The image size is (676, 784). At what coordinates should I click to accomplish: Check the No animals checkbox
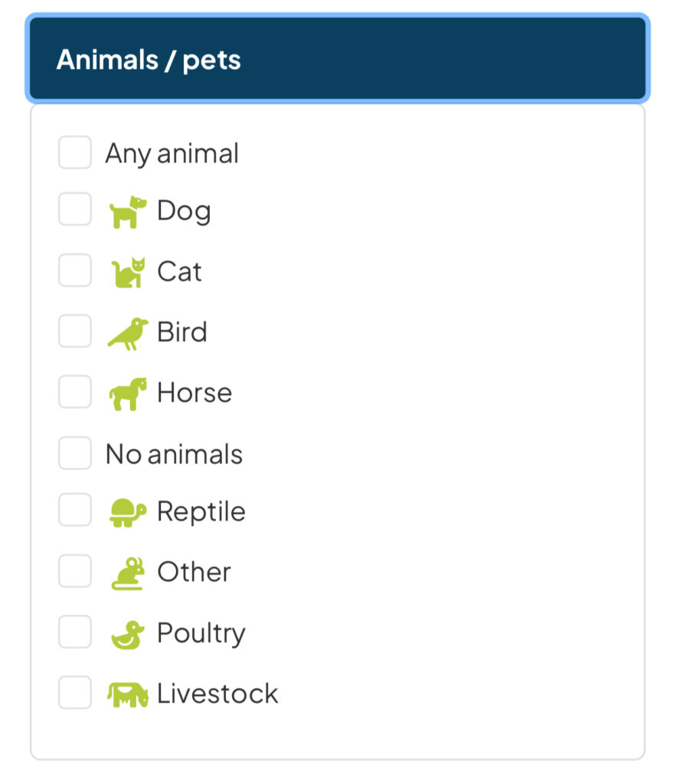pyautogui.click(x=75, y=453)
